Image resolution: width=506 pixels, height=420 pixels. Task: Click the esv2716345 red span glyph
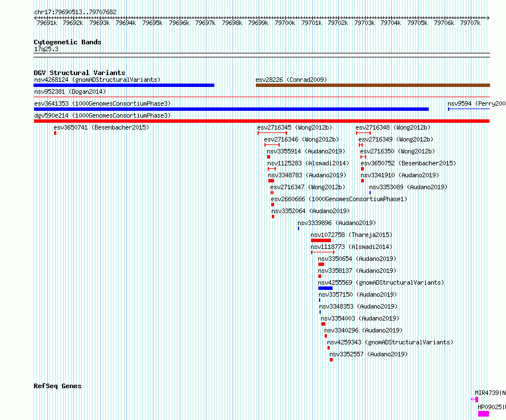click(x=272, y=133)
